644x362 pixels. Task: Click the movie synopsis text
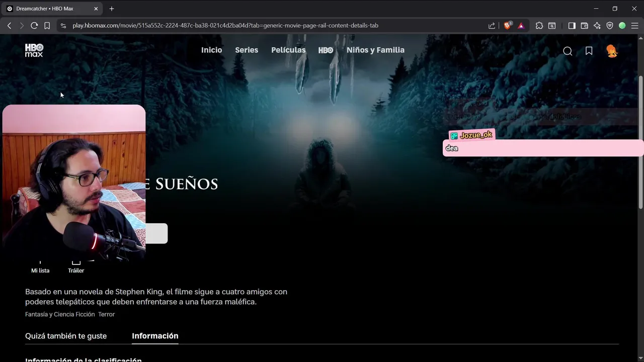pyautogui.click(x=156, y=297)
